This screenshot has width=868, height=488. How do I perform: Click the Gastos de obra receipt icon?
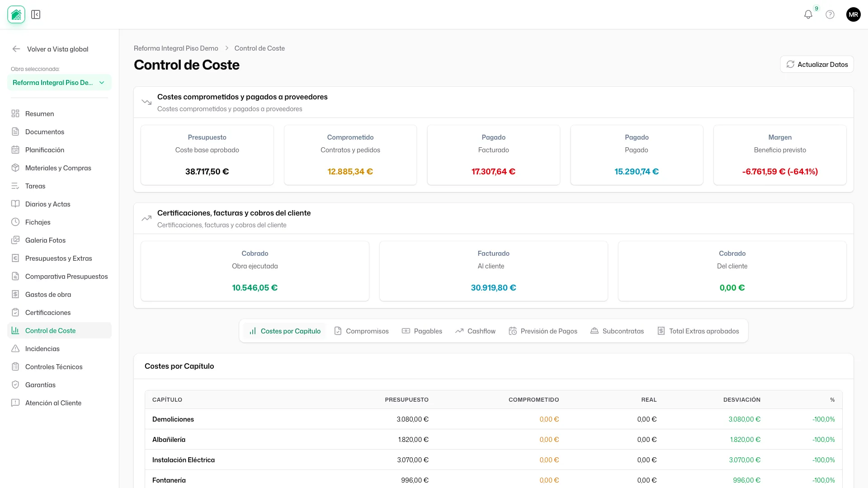15,294
